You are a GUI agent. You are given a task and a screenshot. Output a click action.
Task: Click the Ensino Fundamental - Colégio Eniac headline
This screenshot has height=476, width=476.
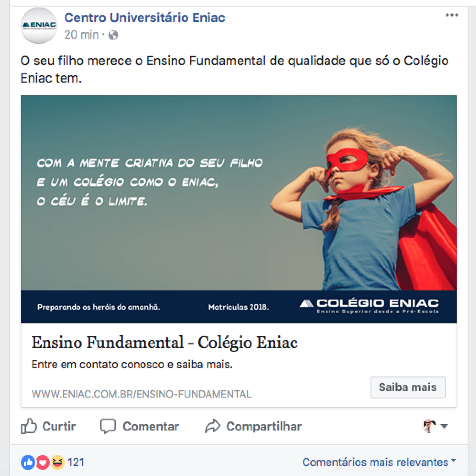tap(165, 343)
